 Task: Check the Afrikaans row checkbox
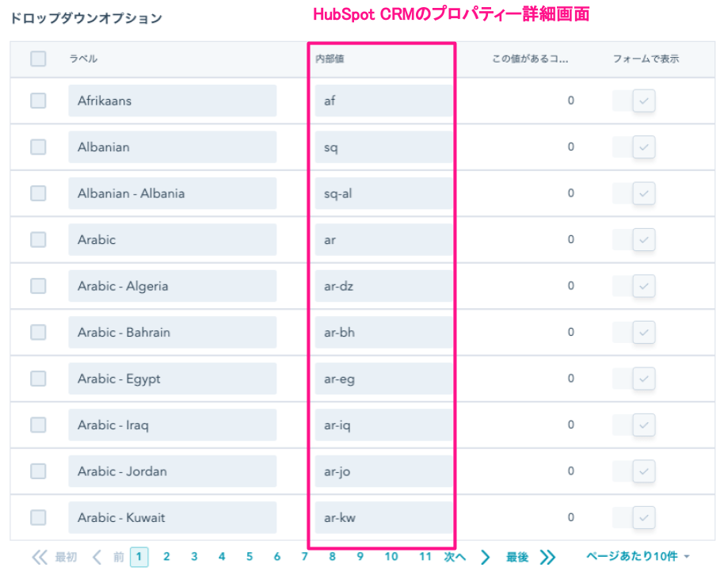tap(38, 101)
